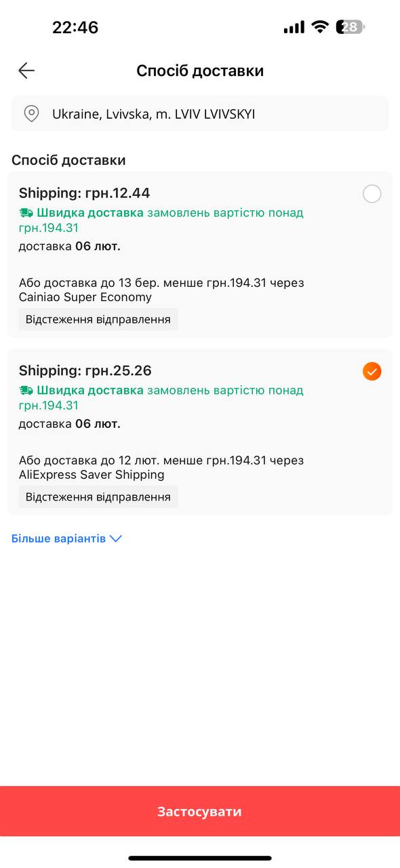Tap Застосувати button
The width and height of the screenshot is (400, 868).
click(x=200, y=812)
